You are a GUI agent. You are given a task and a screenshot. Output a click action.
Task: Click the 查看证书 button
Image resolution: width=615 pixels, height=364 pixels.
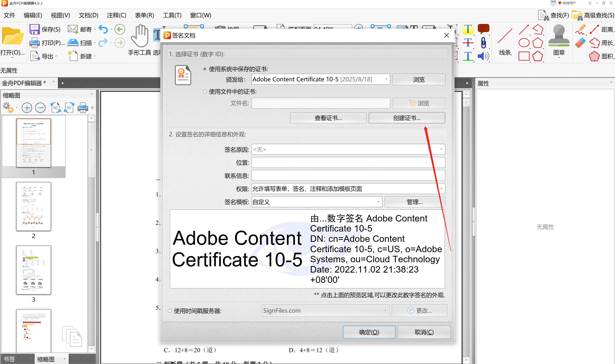coord(328,118)
